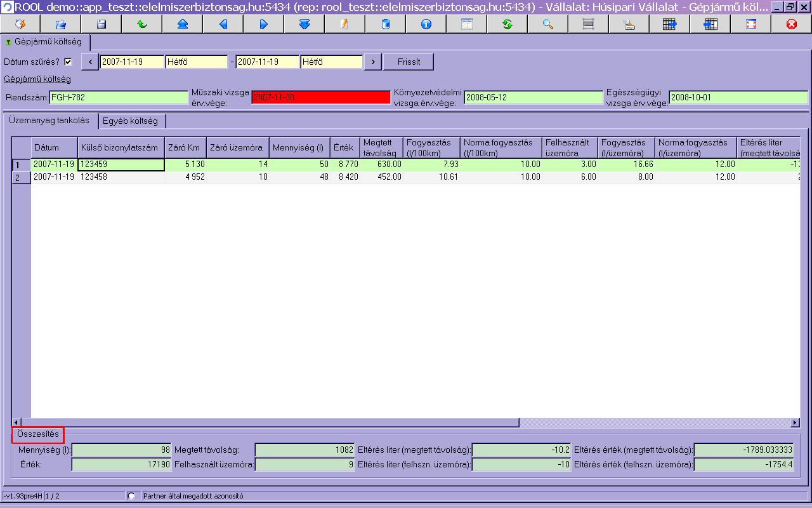This screenshot has height=508, width=812.
Task: Click the Eltérés érték field -1789.033333
Action: tap(743, 450)
